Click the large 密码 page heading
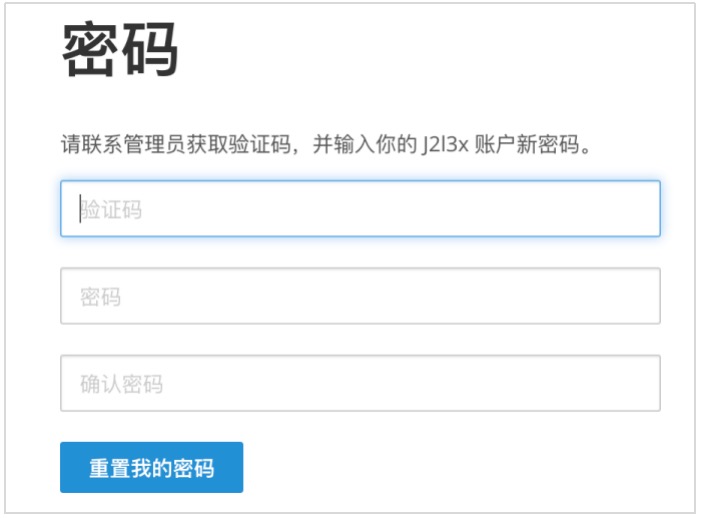This screenshot has width=702, height=518. coord(120,48)
